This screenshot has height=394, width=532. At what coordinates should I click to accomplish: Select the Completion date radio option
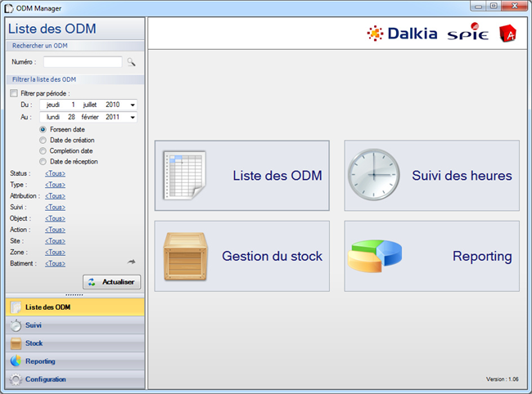point(43,151)
